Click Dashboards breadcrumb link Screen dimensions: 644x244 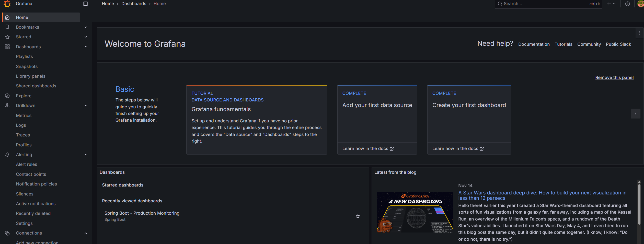[134, 4]
